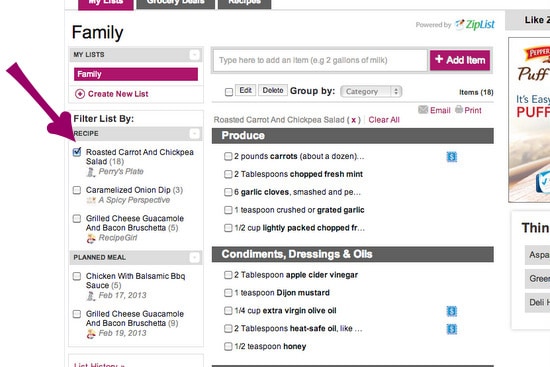
Task: Click the add-an-item text field
Action: tap(320, 60)
